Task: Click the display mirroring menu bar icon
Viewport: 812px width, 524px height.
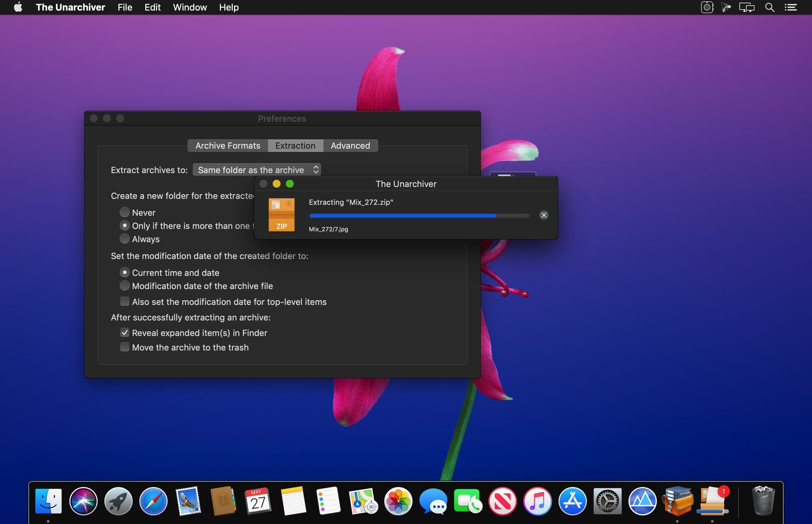Action: [747, 7]
